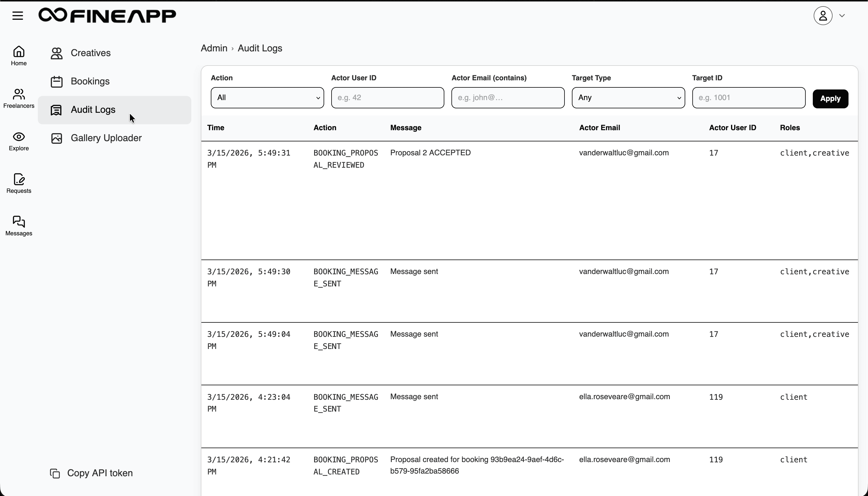This screenshot has height=496, width=868.
Task: Open the Target Type dropdown
Action: pyautogui.click(x=628, y=98)
